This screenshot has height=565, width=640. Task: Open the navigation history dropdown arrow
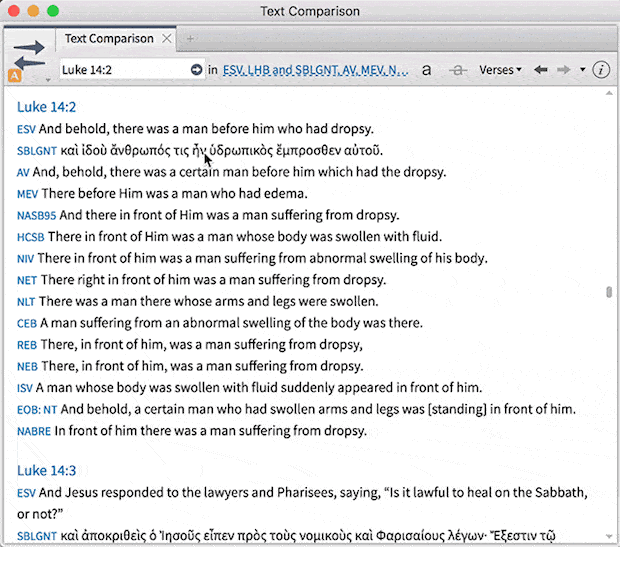click(583, 70)
